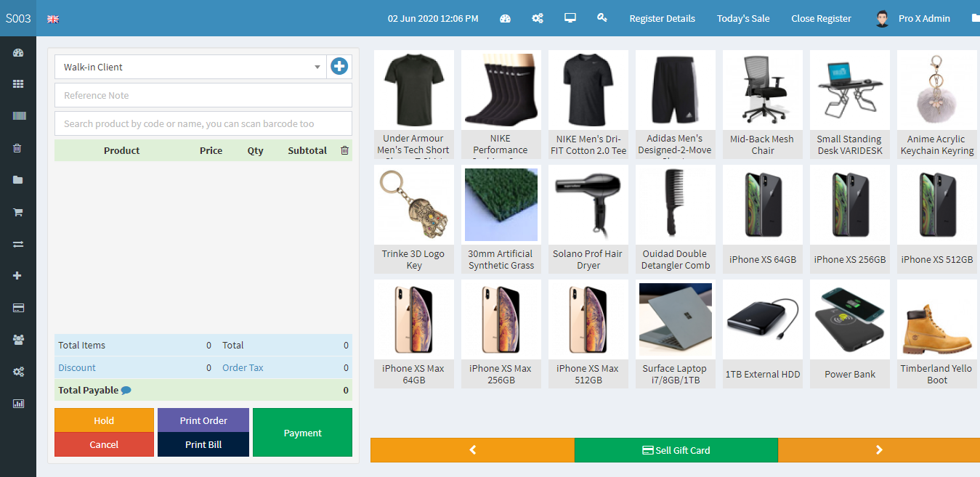Cancel the current sale
Image resolution: width=980 pixels, height=477 pixels.
tap(104, 444)
